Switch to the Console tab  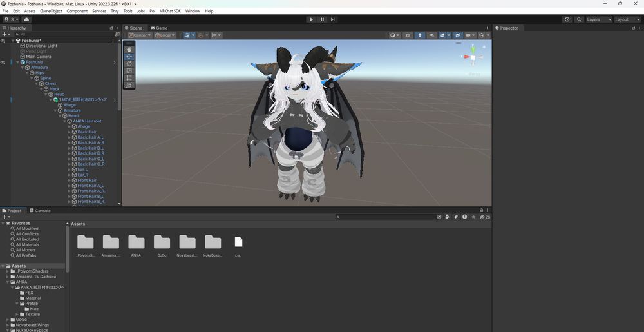pos(40,210)
